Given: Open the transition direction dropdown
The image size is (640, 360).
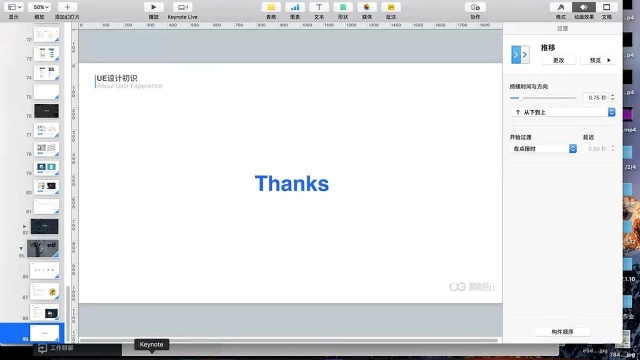Looking at the screenshot, I should point(563,112).
